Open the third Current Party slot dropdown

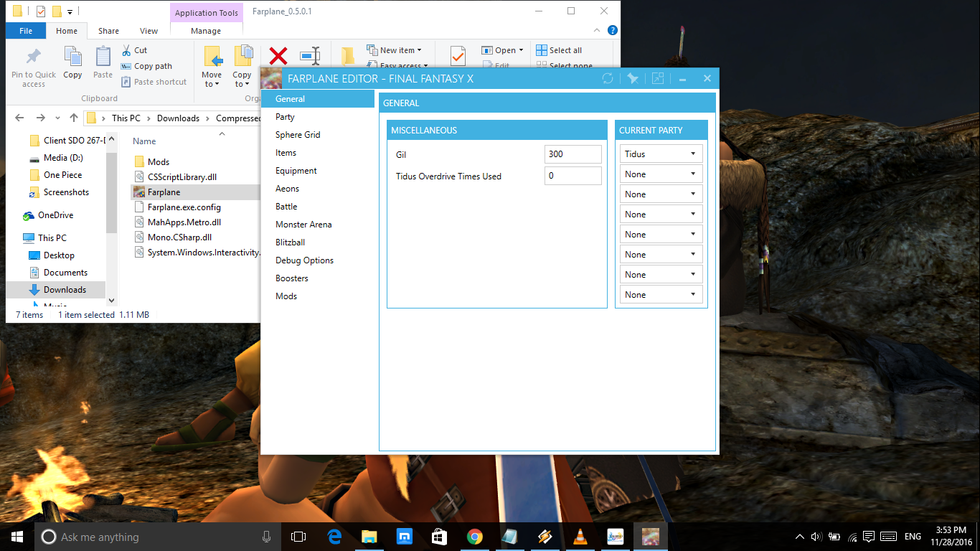tap(661, 194)
